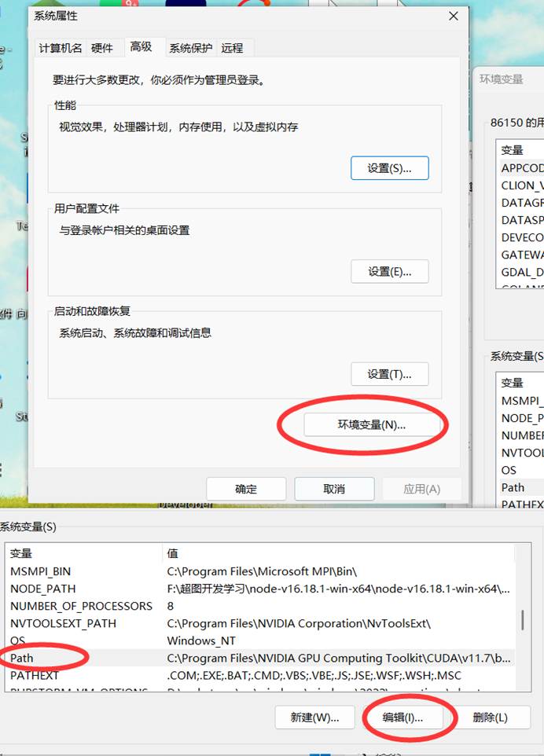Select GDAL_D row in 环境变量 window

pos(522,273)
